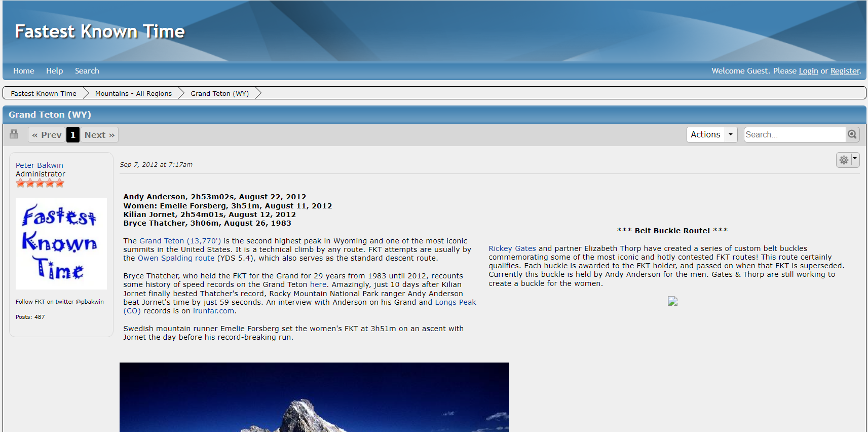Click the Belt Buckle Route heading
Viewport: 868px width, 432px height.
click(x=672, y=231)
